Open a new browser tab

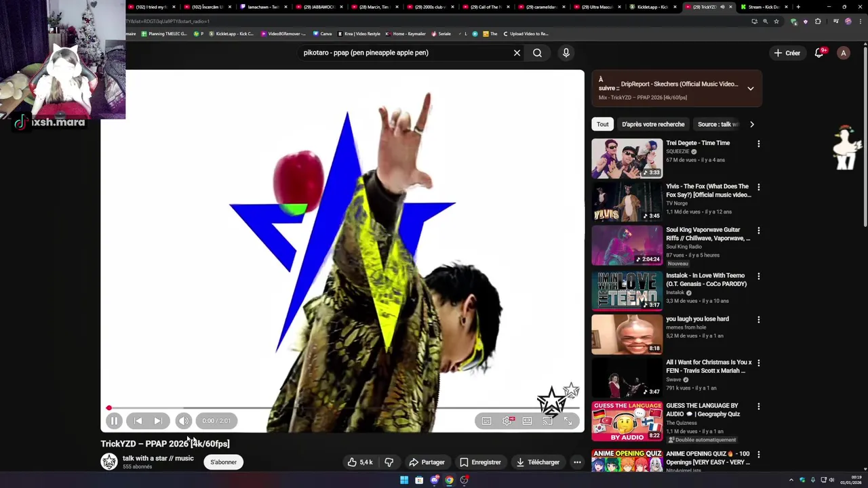(798, 7)
